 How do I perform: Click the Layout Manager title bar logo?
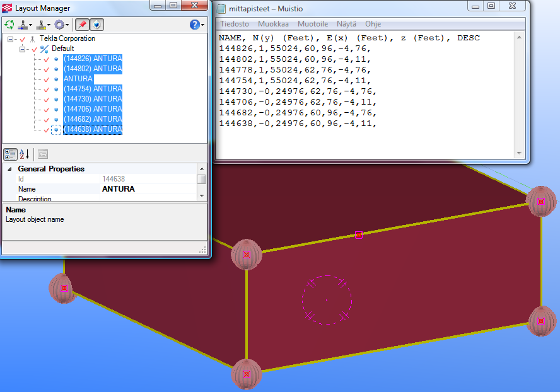coord(7,8)
